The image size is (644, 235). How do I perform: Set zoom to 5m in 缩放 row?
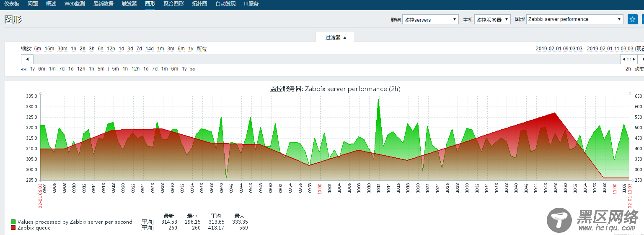point(38,49)
